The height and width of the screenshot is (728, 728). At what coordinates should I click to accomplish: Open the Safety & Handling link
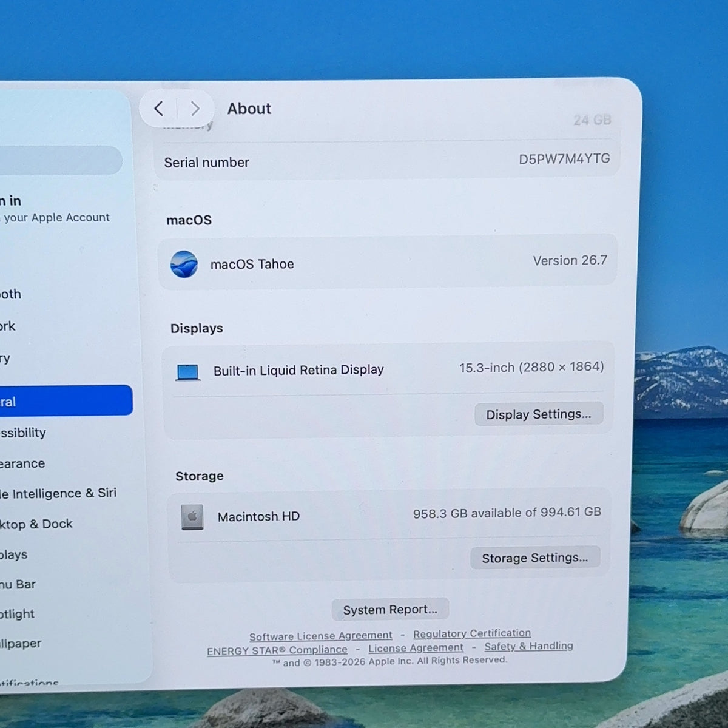(528, 646)
